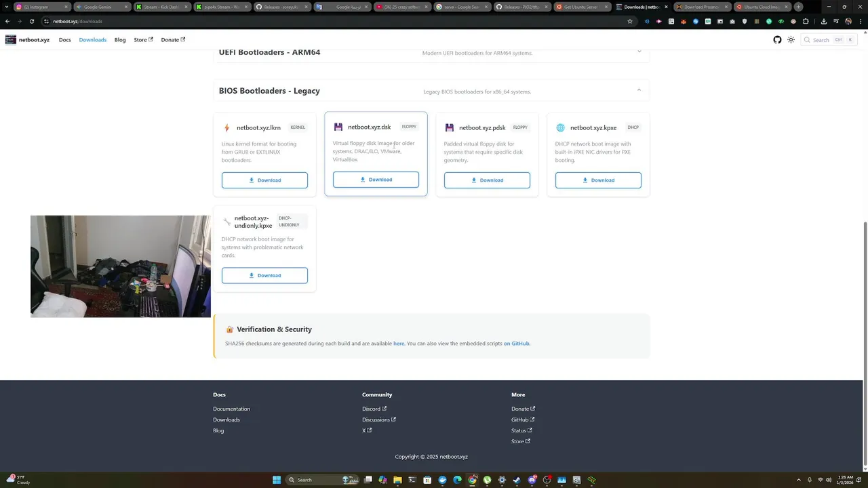Open Chrome three-dot menu
This screenshot has width=868, height=488.
pyautogui.click(x=860, y=21)
